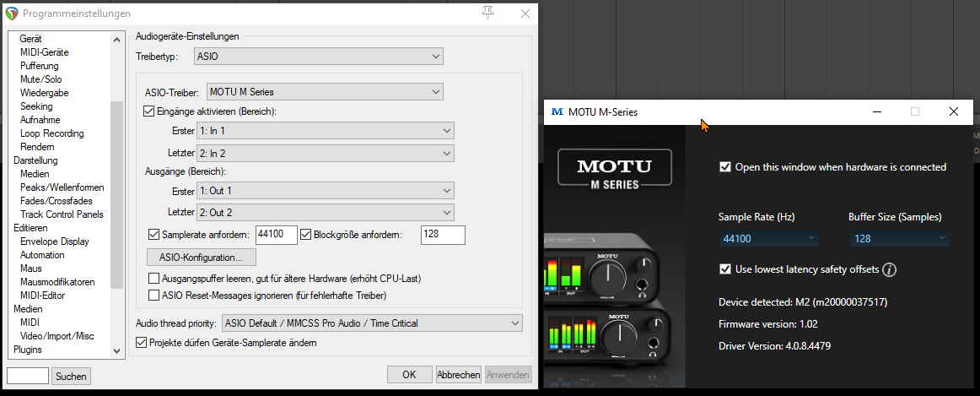980x396 pixels.
Task: Select MIDI under the Medien category
Action: [30, 323]
